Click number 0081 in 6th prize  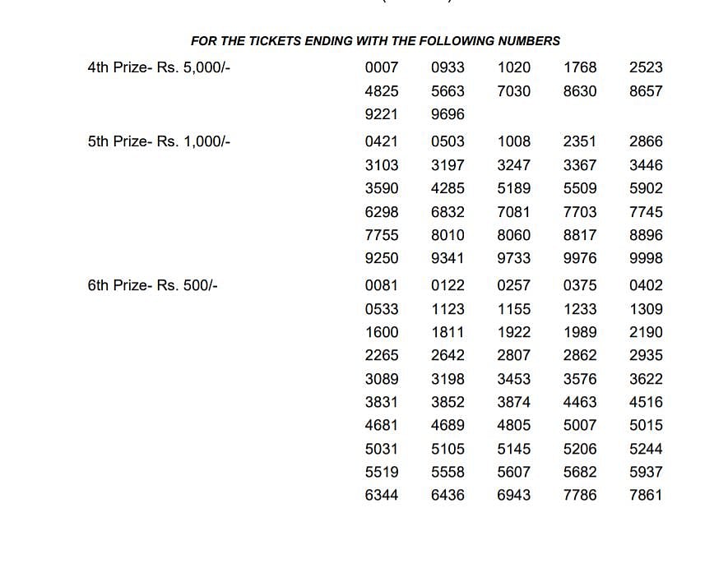coord(381,286)
